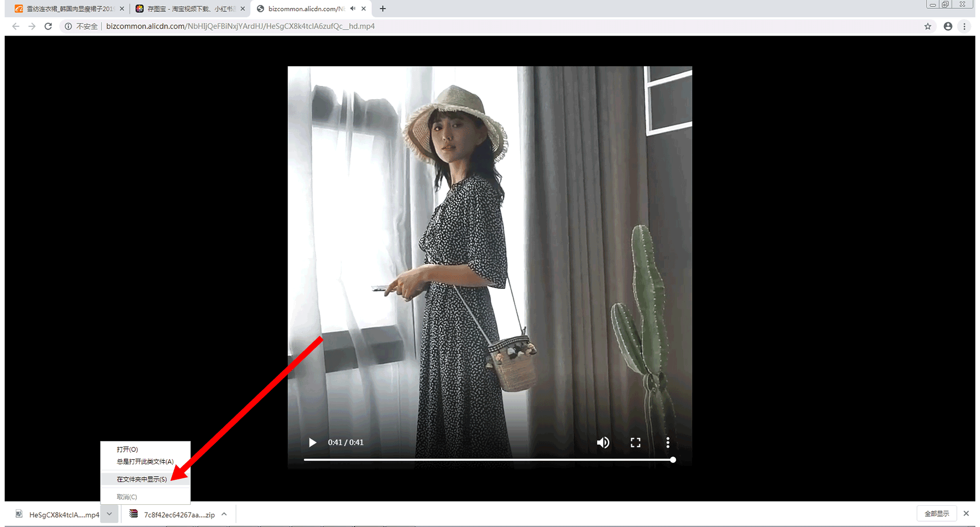Open Chrome user profile icon
980x527 pixels.
[x=948, y=26]
